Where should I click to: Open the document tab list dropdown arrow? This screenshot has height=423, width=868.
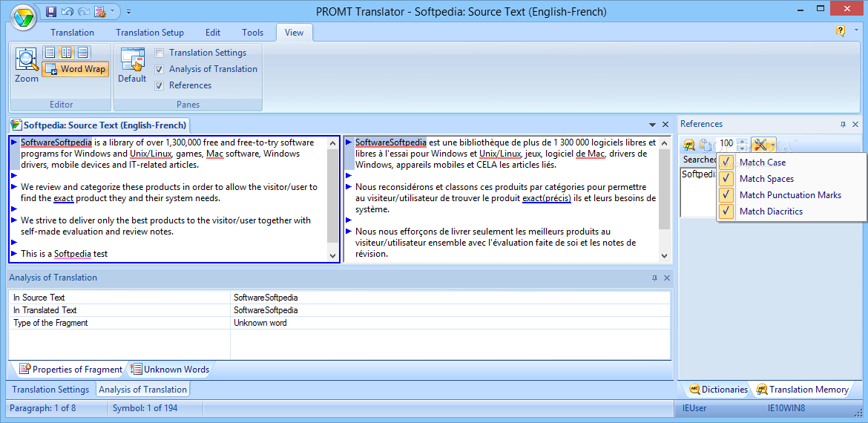click(653, 125)
